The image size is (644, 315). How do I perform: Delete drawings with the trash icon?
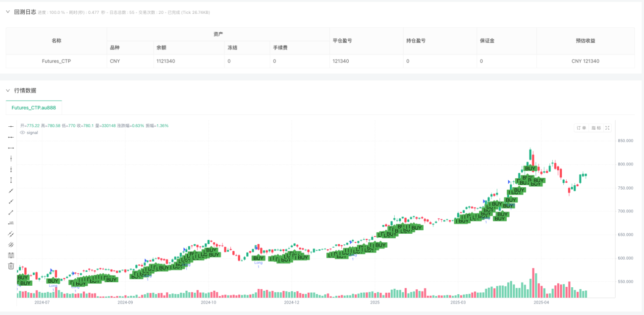click(11, 266)
